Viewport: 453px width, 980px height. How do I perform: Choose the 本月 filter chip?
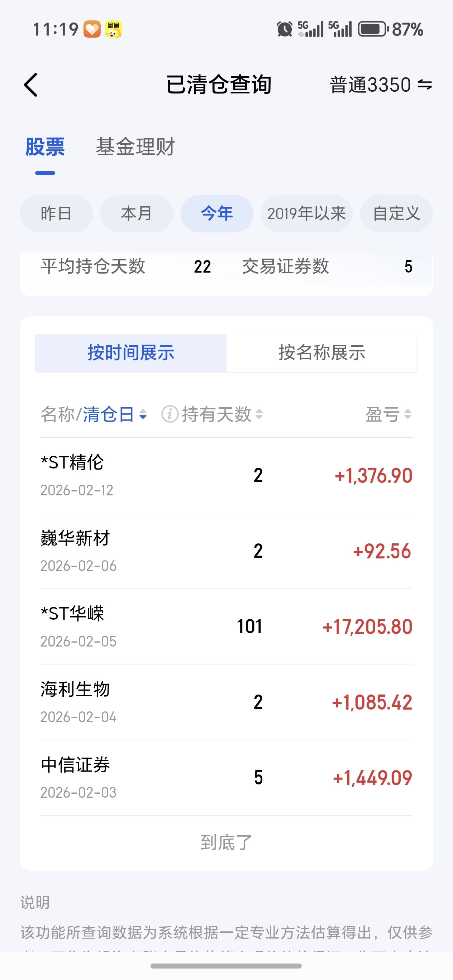click(136, 213)
